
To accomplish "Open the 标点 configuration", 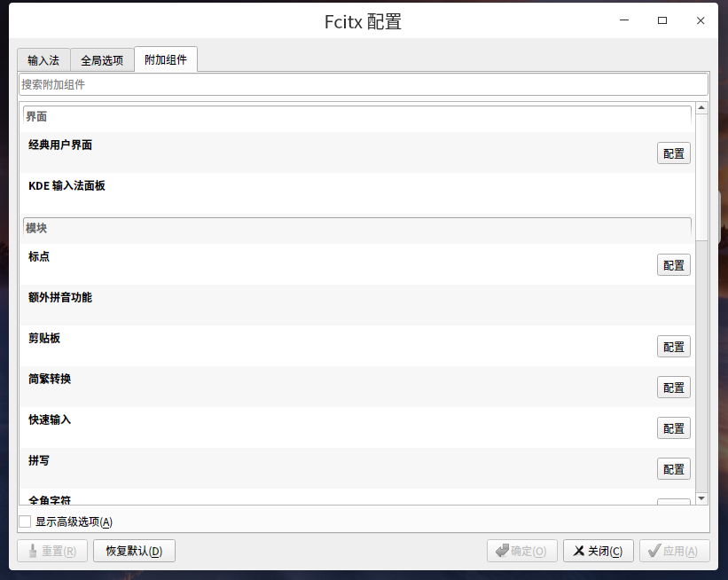I will point(673,264).
